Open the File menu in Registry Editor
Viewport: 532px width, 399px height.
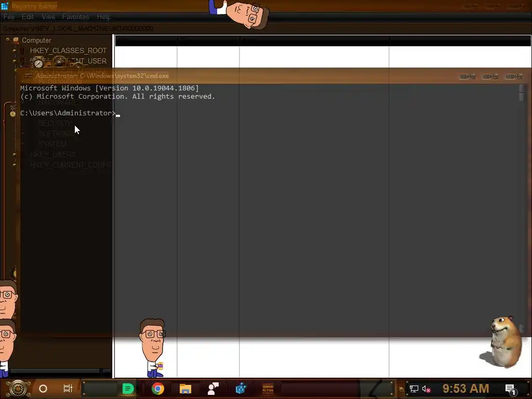coord(9,17)
